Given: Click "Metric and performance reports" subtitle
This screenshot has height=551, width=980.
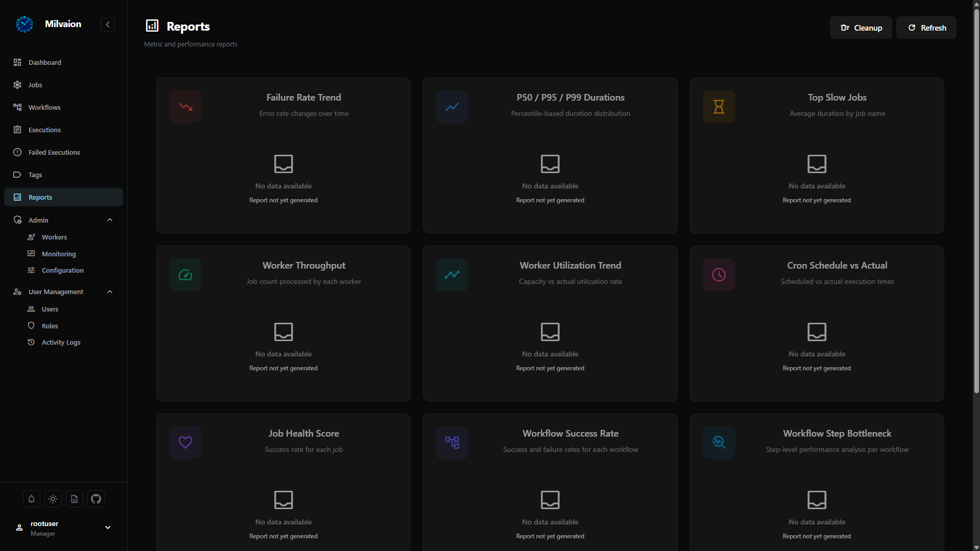Looking at the screenshot, I should (190, 44).
